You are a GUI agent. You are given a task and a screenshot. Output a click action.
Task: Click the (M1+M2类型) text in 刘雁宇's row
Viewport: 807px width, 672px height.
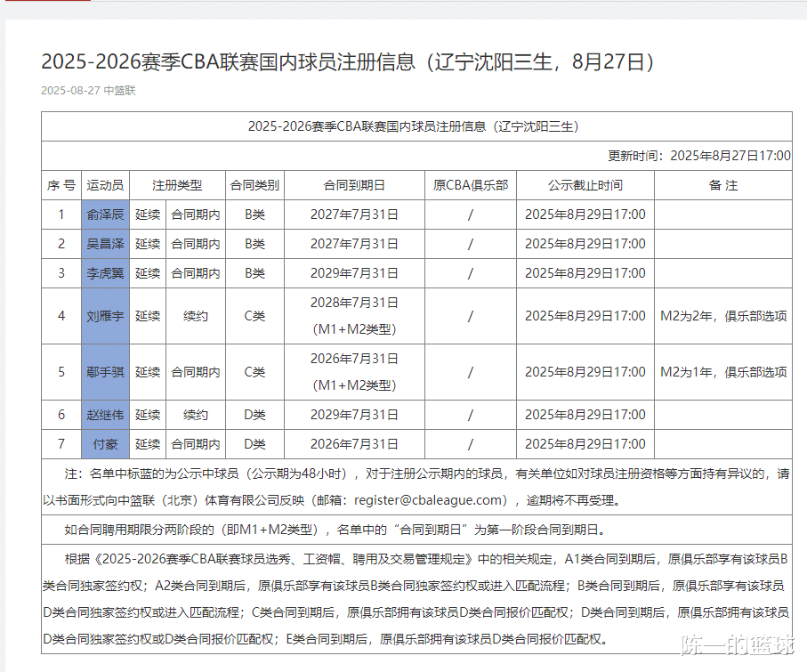point(354,329)
